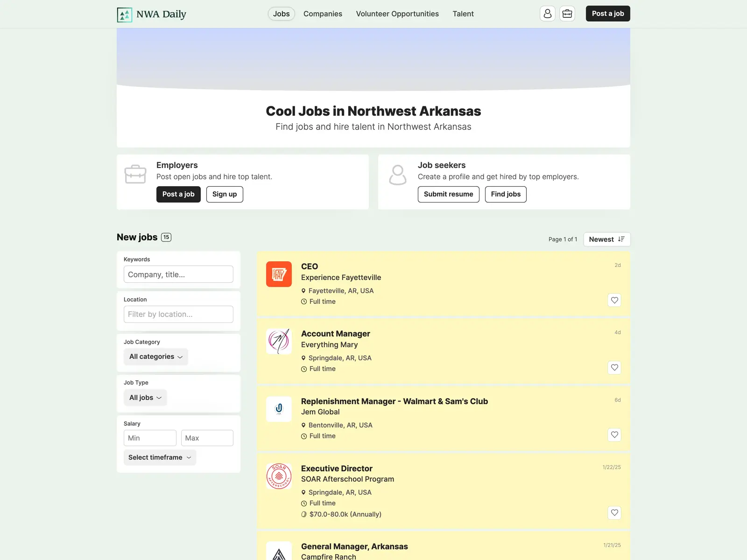The image size is (747, 560).
Task: Open the user profile icon in header
Action: tap(548, 14)
